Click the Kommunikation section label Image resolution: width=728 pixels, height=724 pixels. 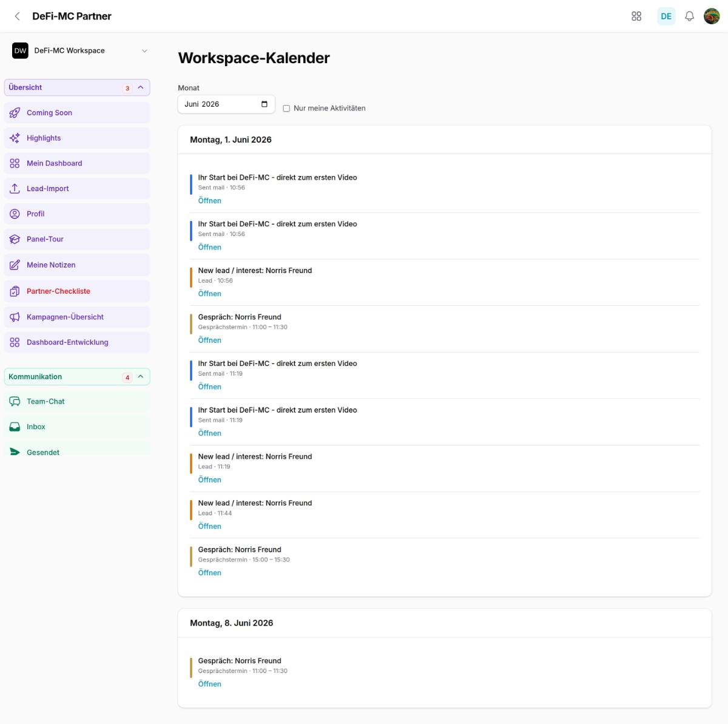[x=35, y=377]
